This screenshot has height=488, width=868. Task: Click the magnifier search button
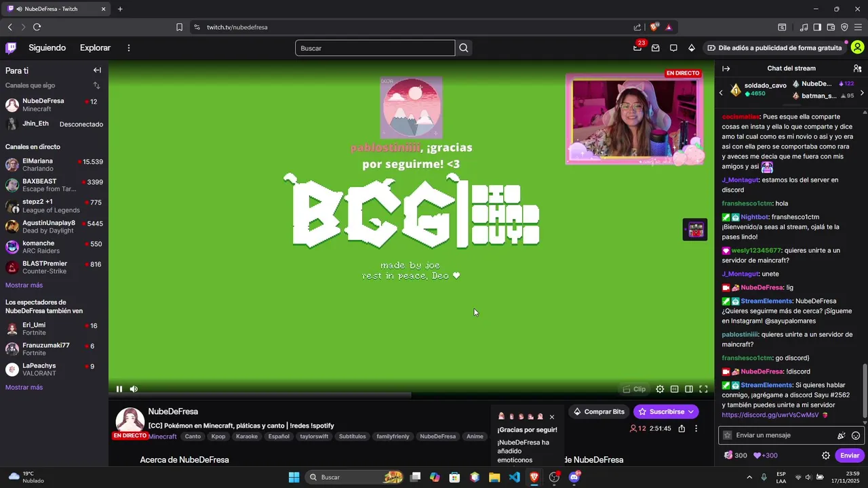[464, 48]
